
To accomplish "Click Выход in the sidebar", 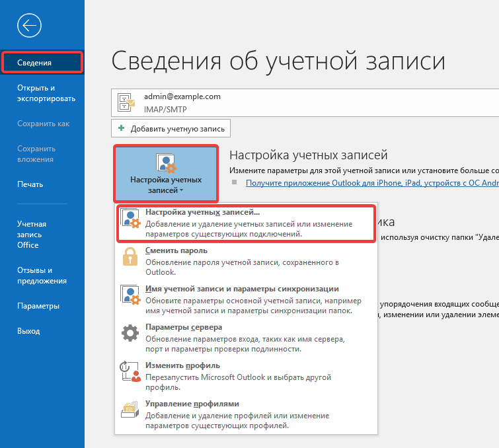I will pos(28,331).
